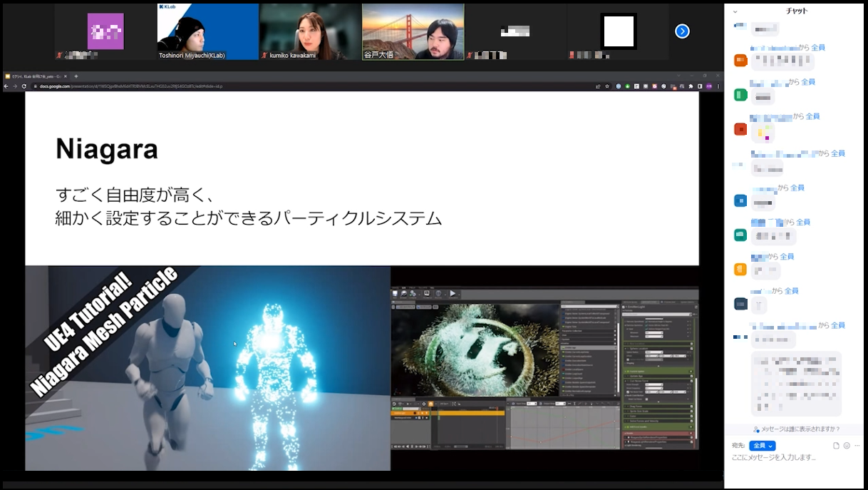
Task: Click the yellow chat avatar icon
Action: 740,269
